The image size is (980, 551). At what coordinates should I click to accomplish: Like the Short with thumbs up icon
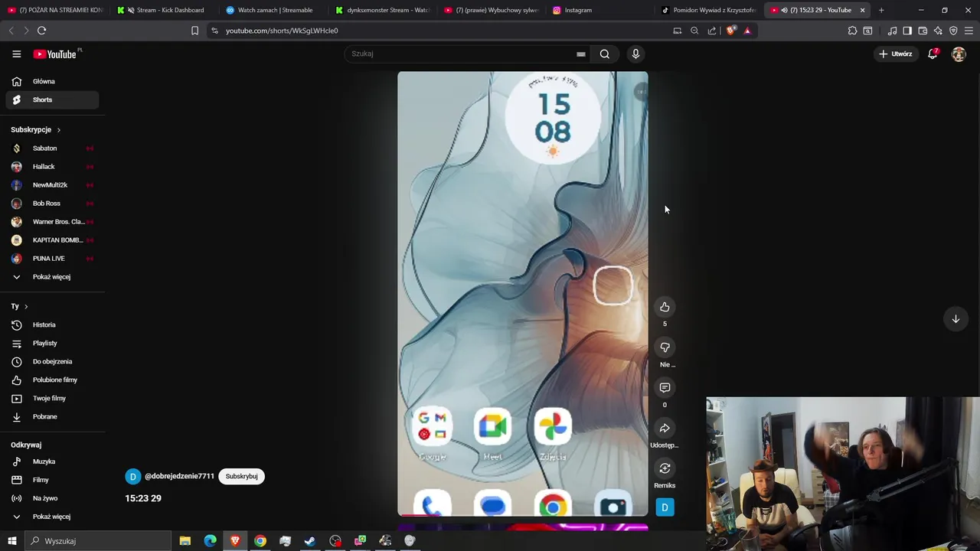pos(665,307)
